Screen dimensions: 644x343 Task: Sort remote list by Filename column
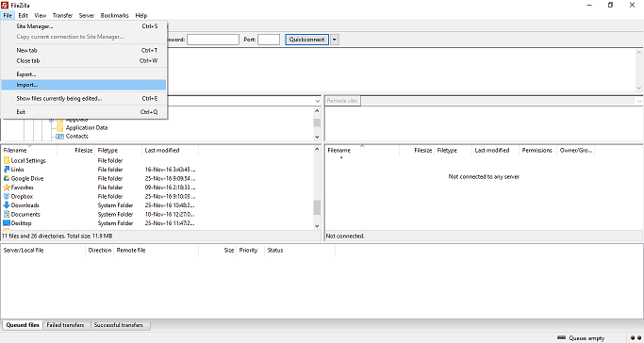(x=362, y=151)
